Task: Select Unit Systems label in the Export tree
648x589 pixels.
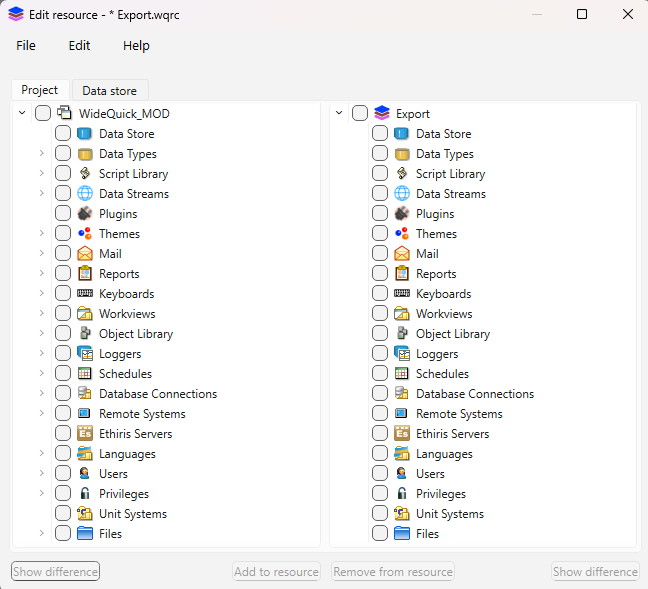Action: point(450,514)
